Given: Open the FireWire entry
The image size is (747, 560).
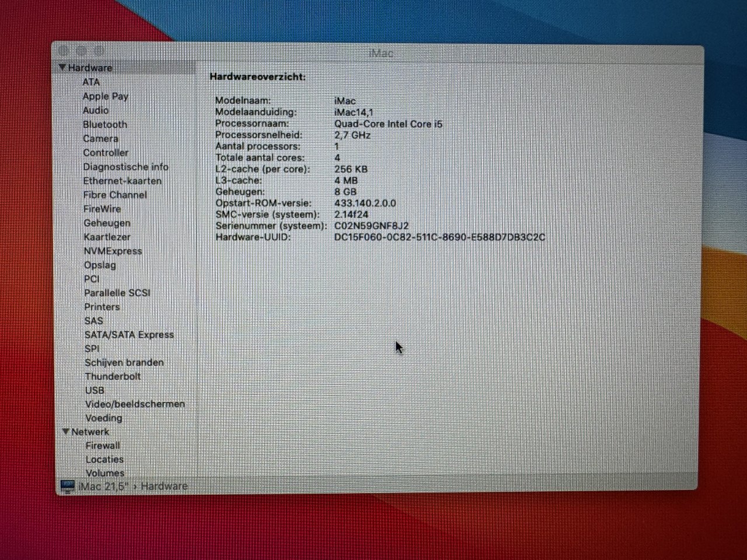Looking at the screenshot, I should [x=102, y=209].
